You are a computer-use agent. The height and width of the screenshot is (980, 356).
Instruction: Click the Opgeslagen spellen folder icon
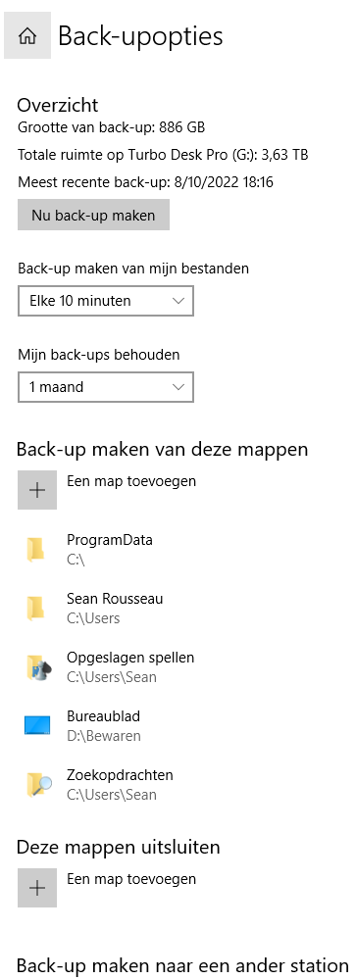coord(37,666)
